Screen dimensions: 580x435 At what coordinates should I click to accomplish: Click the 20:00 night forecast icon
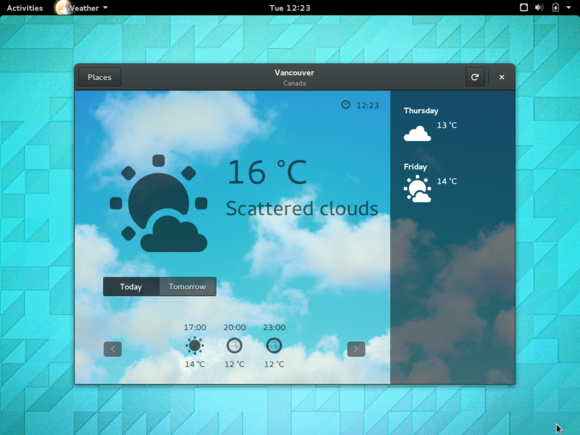pos(234,346)
